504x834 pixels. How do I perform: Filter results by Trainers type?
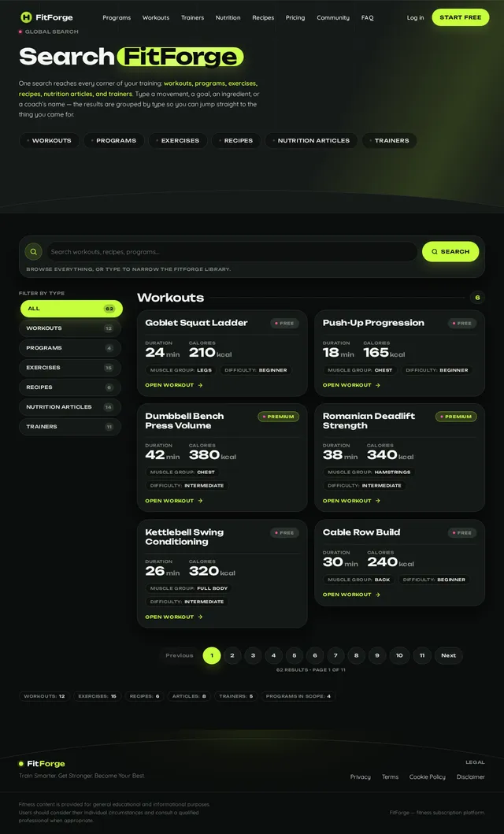[x=69, y=427]
